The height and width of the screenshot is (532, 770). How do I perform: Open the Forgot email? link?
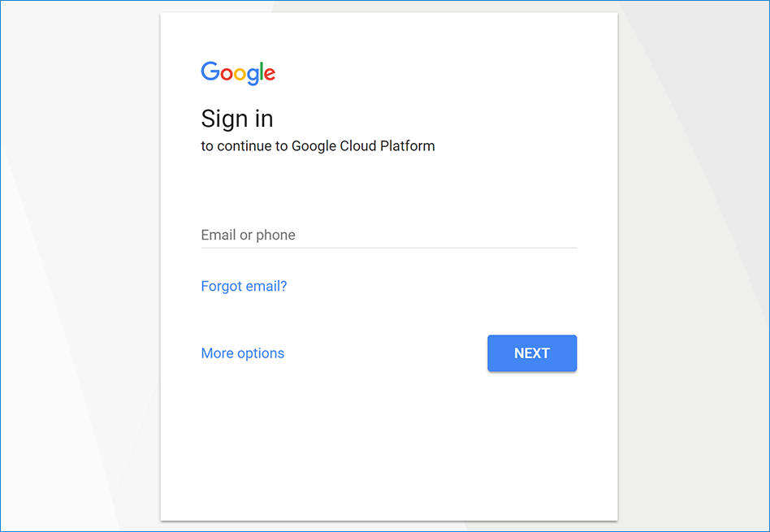244,286
